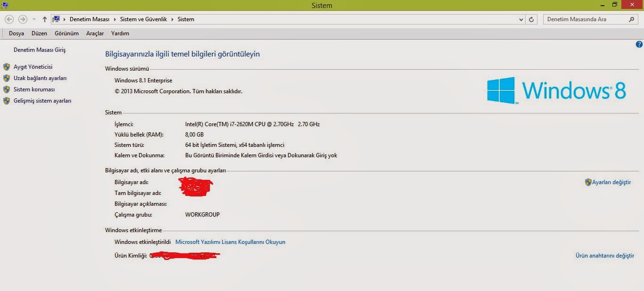Open the Düzen menu
Image resolution: width=644 pixels, height=291 pixels.
[x=40, y=33]
